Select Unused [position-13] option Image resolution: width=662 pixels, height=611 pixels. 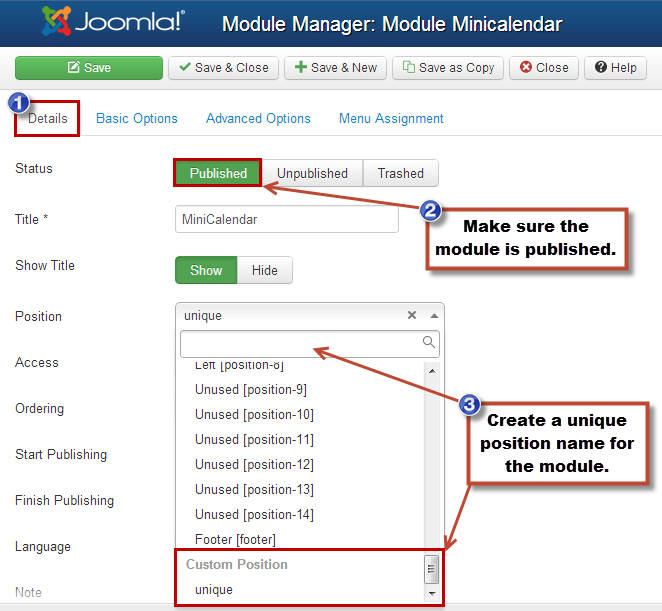pos(254,489)
